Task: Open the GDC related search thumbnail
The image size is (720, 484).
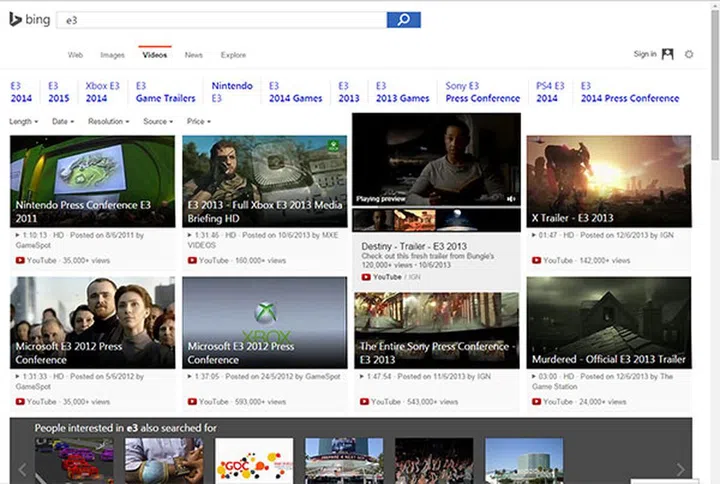Action: click(x=254, y=461)
